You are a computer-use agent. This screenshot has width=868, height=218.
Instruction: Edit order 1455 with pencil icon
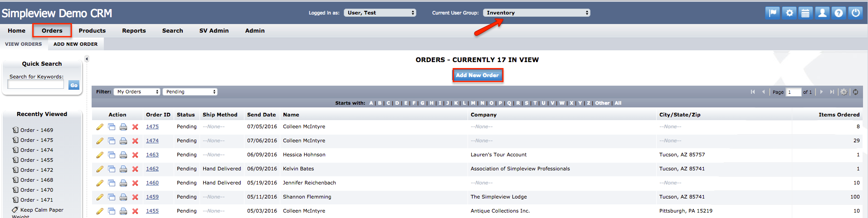pyautogui.click(x=100, y=211)
